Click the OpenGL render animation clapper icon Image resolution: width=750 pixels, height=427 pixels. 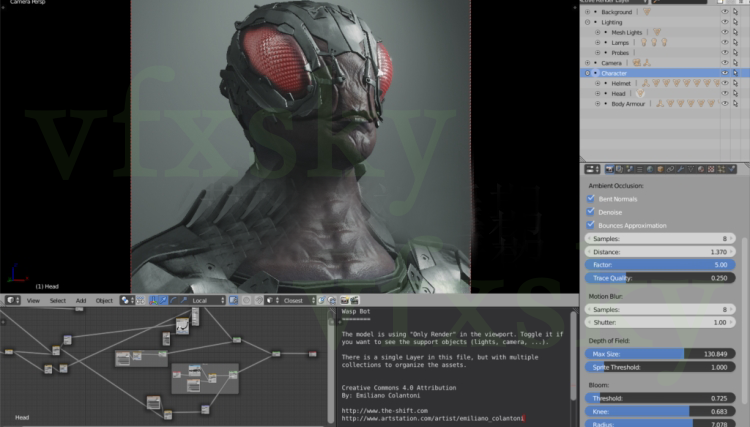pos(354,300)
